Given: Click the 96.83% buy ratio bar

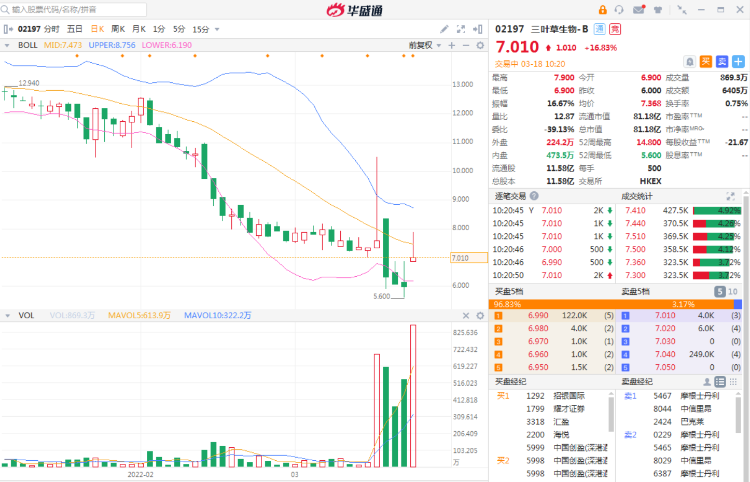Looking at the screenshot, I should (x=611, y=304).
